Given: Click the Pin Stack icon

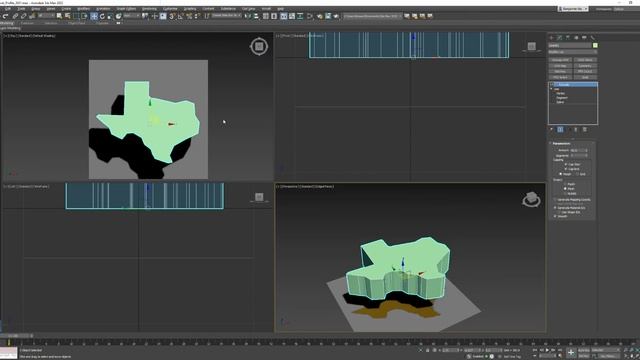Looking at the screenshot, I should (551, 129).
